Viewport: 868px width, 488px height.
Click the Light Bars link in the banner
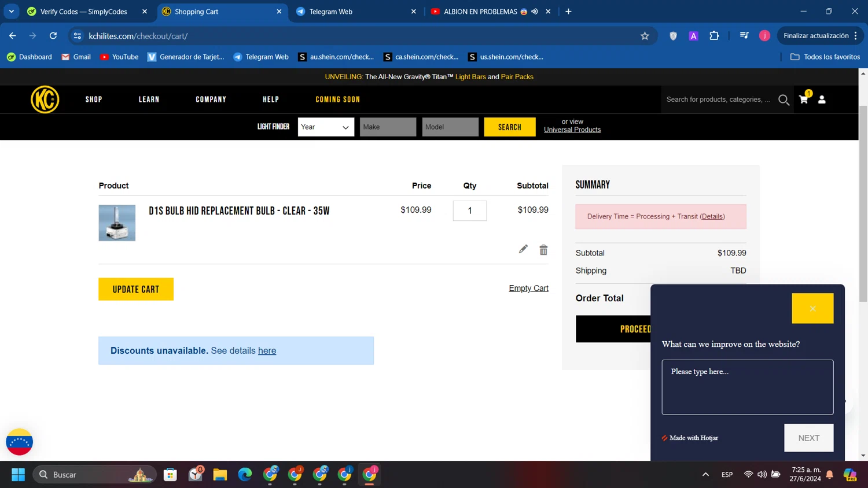(x=470, y=77)
